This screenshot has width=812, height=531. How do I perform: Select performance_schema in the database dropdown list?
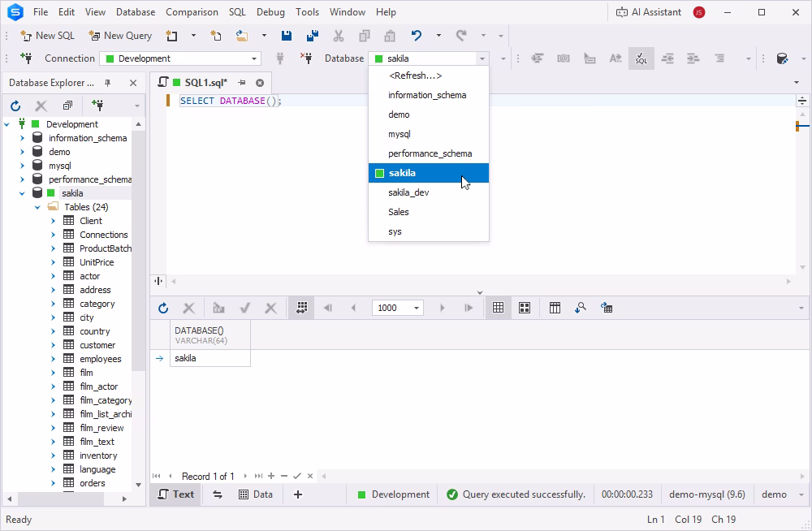click(x=429, y=153)
